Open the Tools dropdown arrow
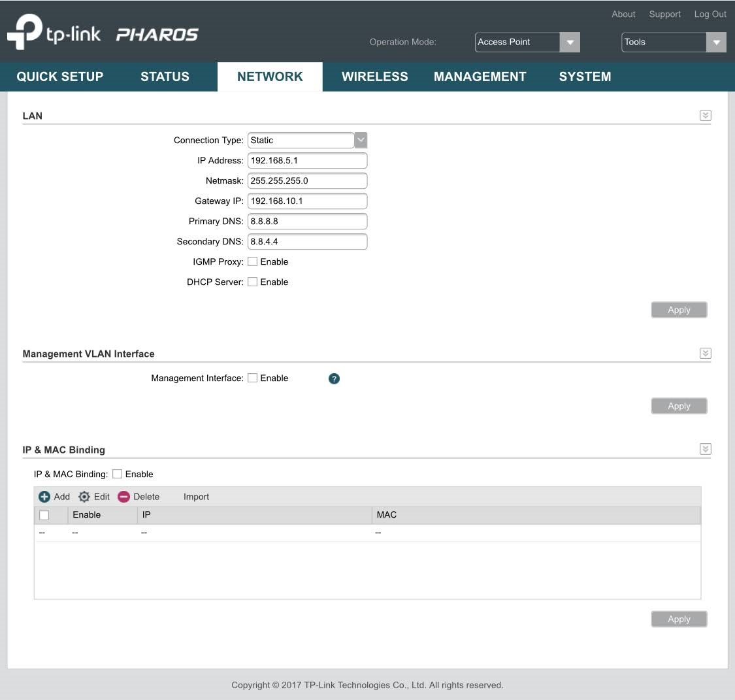 coord(716,42)
